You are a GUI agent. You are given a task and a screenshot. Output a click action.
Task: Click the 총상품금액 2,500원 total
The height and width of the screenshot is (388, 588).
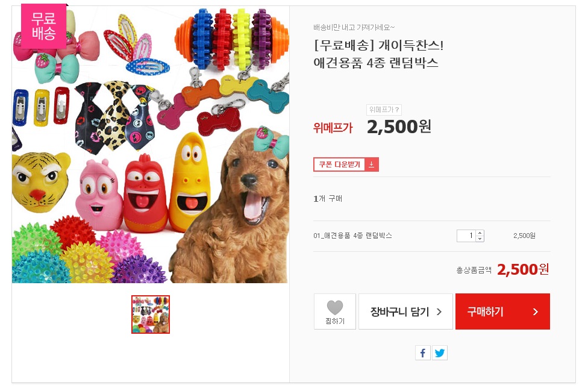pos(523,269)
